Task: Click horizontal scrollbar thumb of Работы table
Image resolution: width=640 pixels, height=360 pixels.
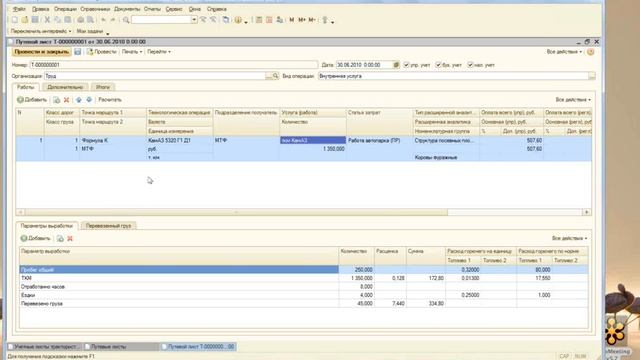Action: coord(236,212)
